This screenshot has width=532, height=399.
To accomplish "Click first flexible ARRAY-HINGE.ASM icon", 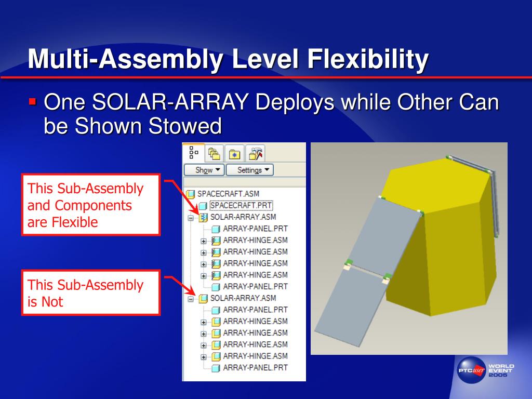I will tap(216, 241).
